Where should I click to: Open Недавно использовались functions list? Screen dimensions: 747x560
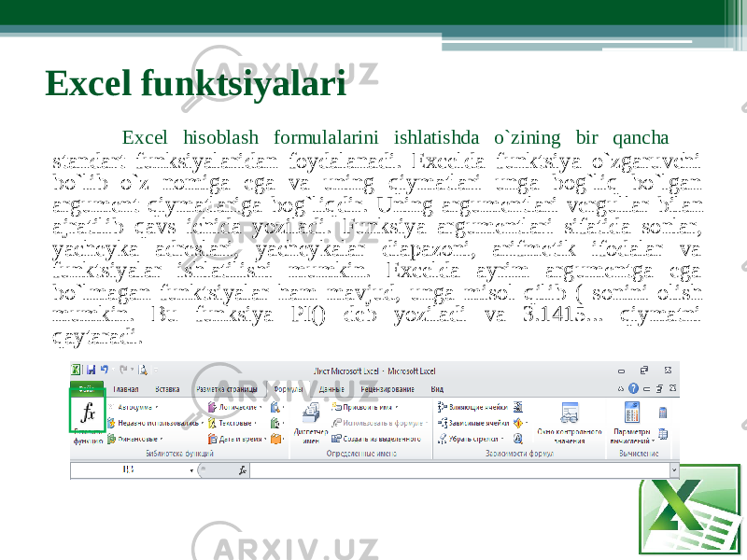[x=155, y=423]
